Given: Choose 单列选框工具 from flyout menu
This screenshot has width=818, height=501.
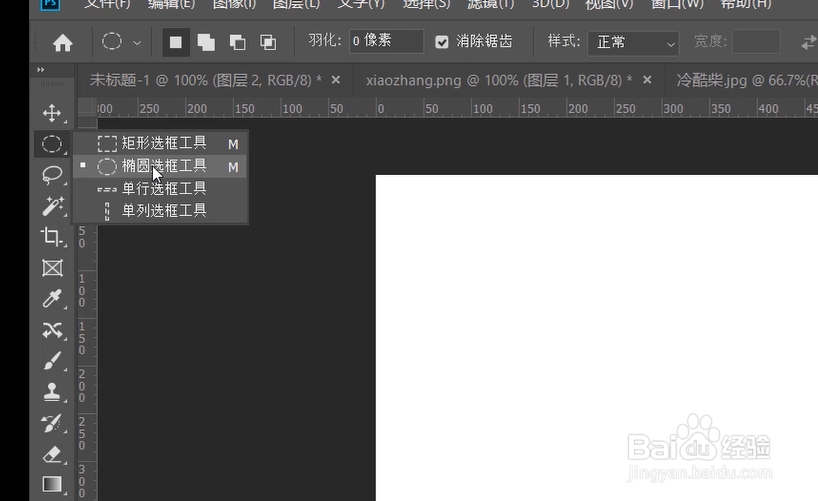Looking at the screenshot, I should coord(160,211).
